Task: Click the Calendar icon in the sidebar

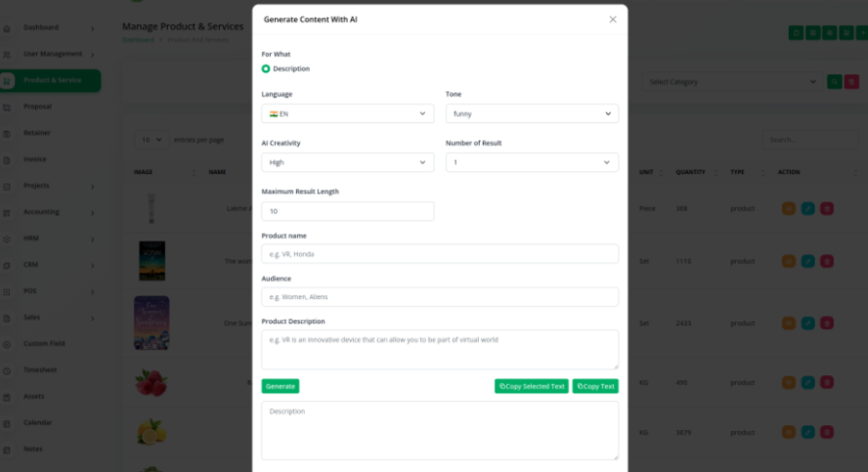Action: [x=8, y=423]
